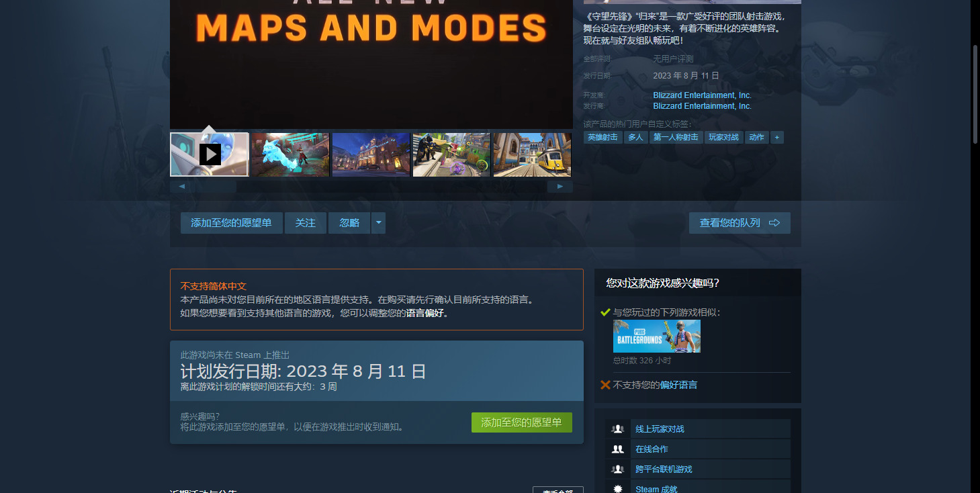Screen dimensions: 980x493
Task: Open the yellow tram street screenshot
Action: tap(532, 154)
